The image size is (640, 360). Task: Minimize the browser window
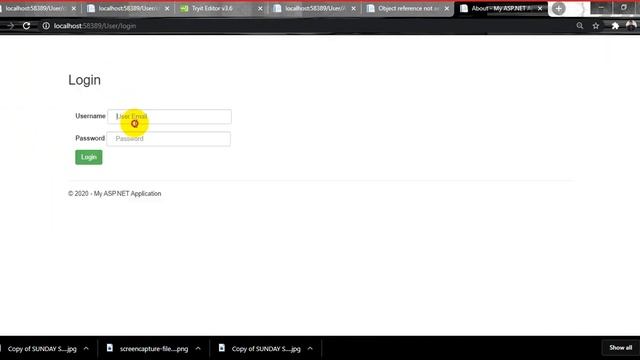coord(601,8)
